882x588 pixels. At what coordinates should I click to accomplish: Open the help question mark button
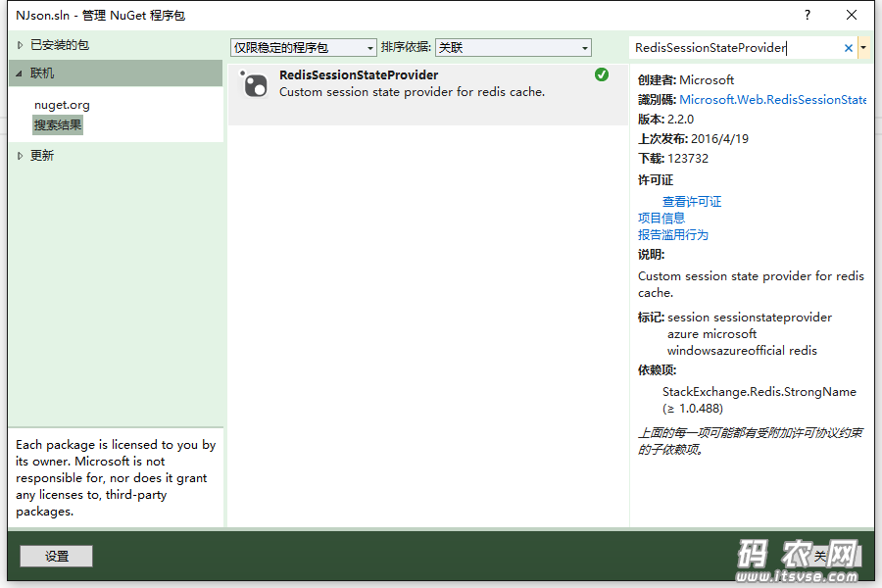[808, 15]
